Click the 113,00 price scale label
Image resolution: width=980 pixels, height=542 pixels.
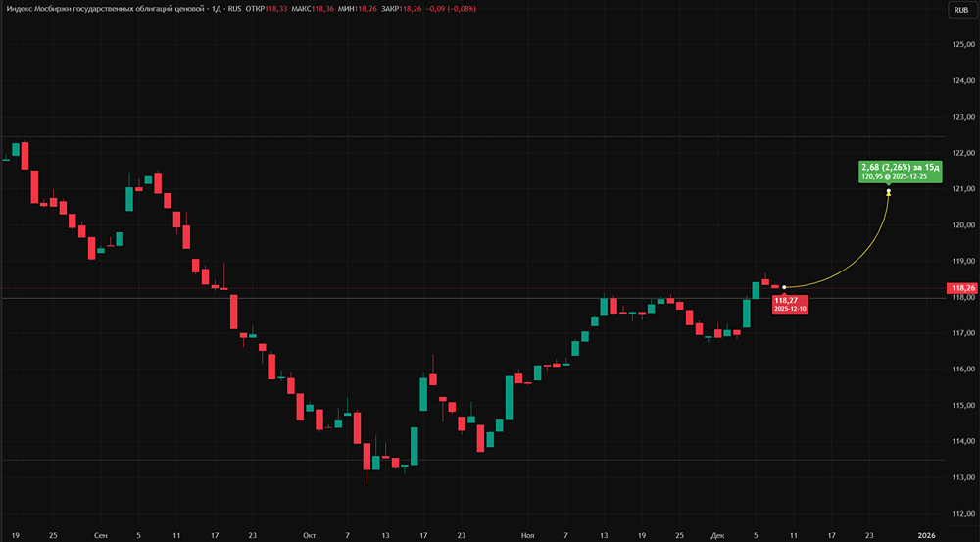coord(963,477)
